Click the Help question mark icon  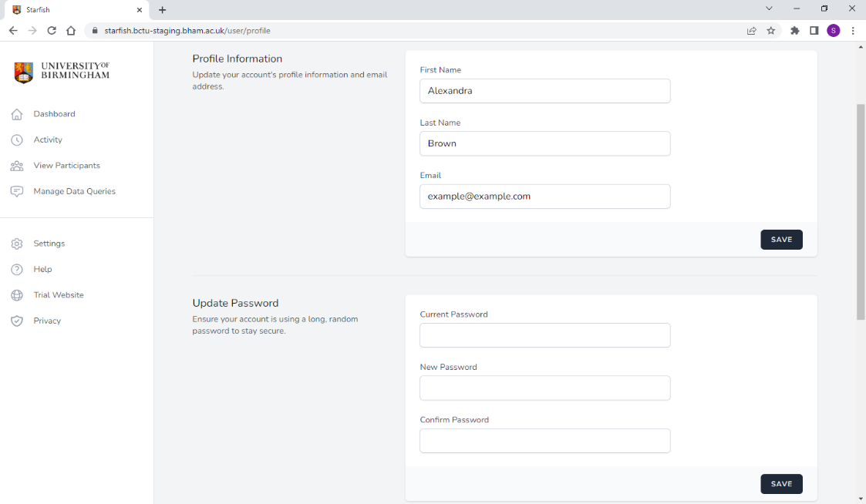point(17,270)
